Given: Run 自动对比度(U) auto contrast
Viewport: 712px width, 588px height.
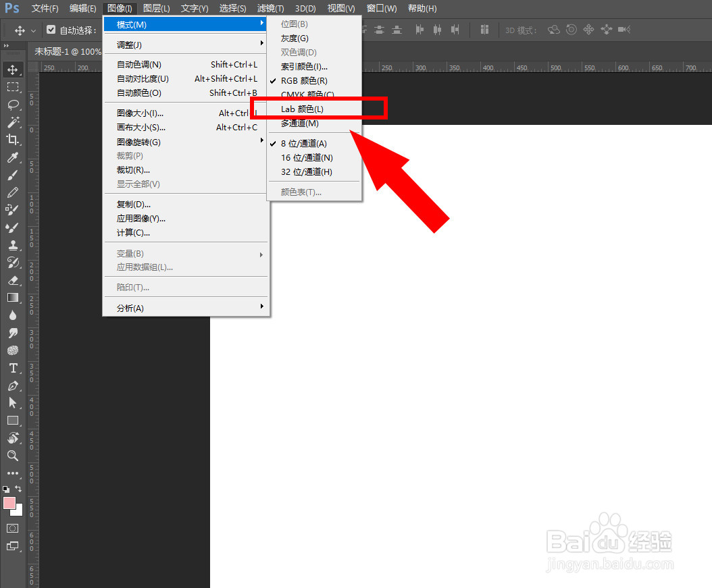Looking at the screenshot, I should [x=186, y=78].
